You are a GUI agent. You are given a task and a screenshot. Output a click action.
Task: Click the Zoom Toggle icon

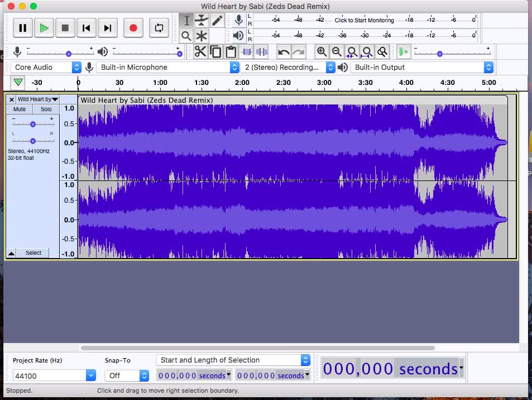tap(382, 52)
